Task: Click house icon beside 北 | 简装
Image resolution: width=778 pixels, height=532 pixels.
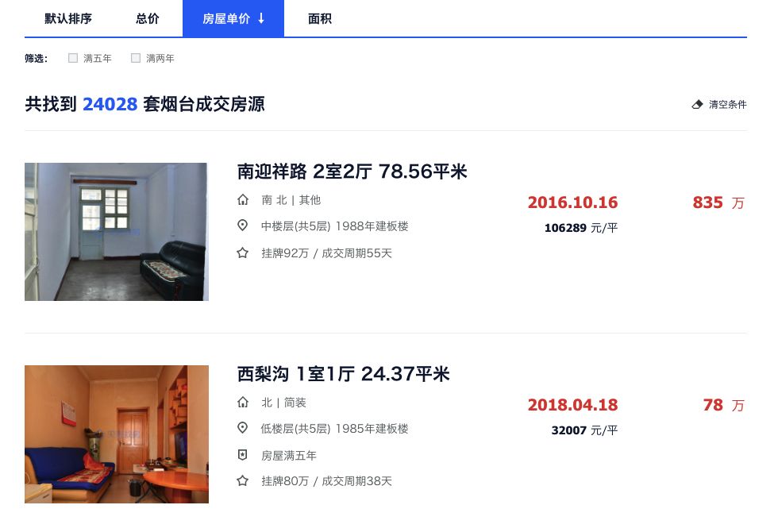Action: coord(243,403)
